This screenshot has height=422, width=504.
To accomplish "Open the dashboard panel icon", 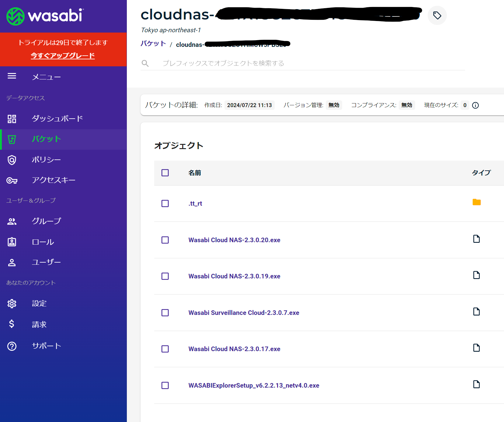I will click(x=12, y=119).
